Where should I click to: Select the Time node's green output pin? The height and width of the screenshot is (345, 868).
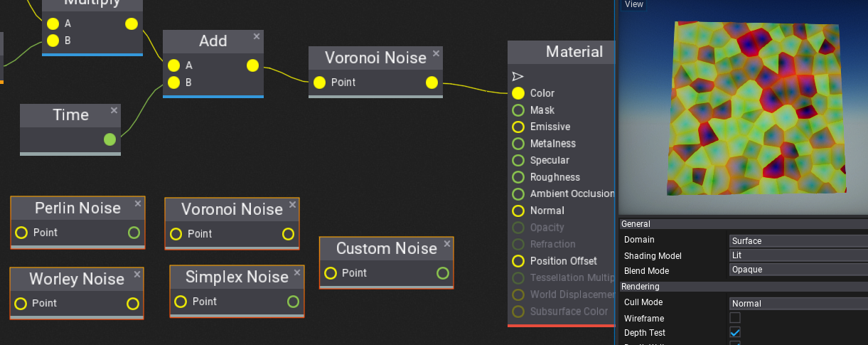pyautogui.click(x=109, y=139)
